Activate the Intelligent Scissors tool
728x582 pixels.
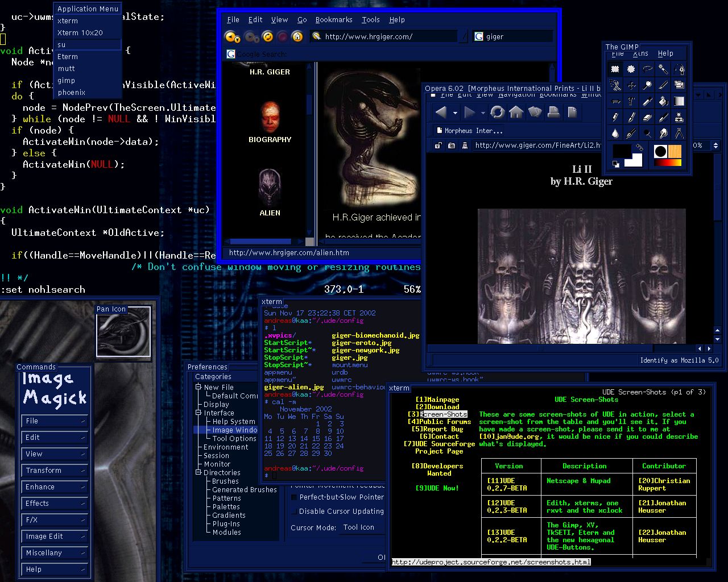pos(615,85)
